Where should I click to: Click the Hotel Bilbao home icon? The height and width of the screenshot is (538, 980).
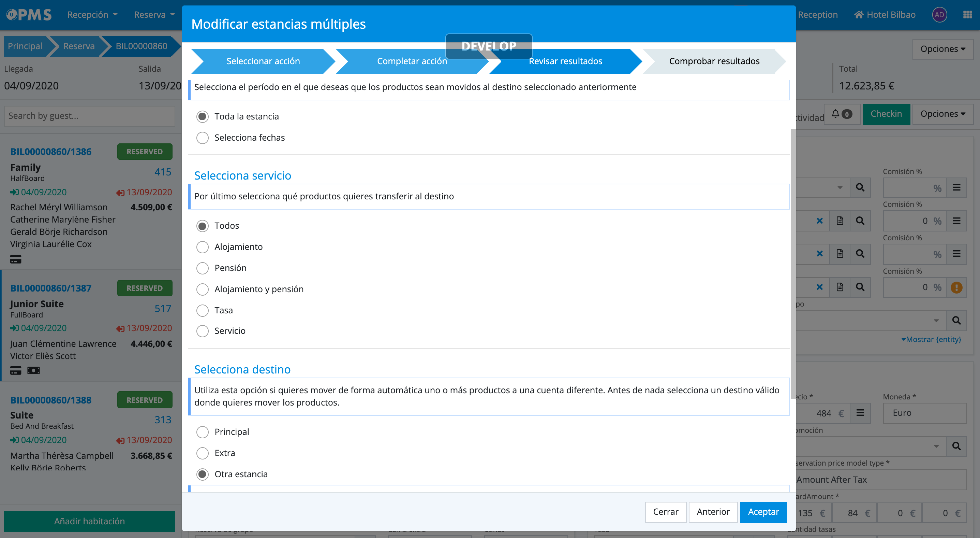tap(859, 15)
